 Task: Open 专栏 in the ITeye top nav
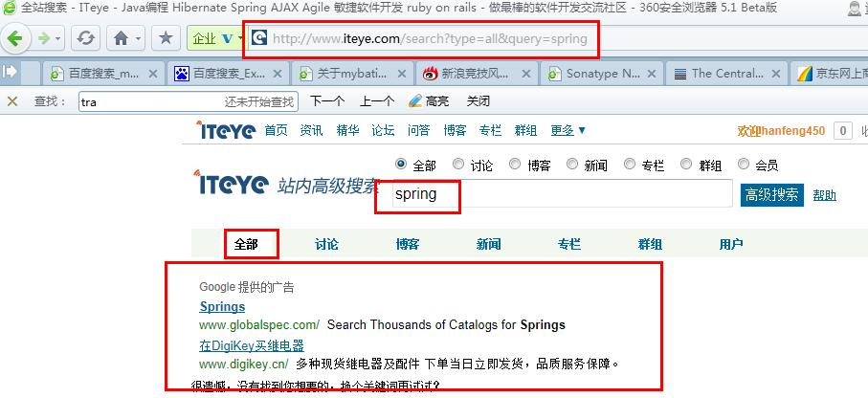[491, 131]
